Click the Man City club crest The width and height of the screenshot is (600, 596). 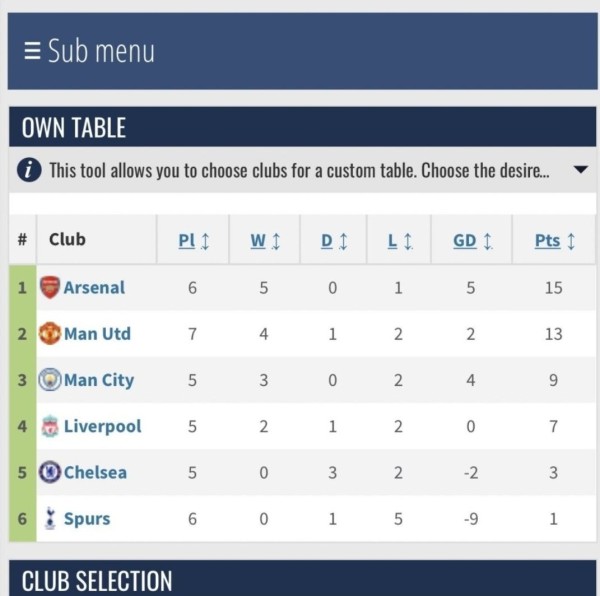[50, 379]
